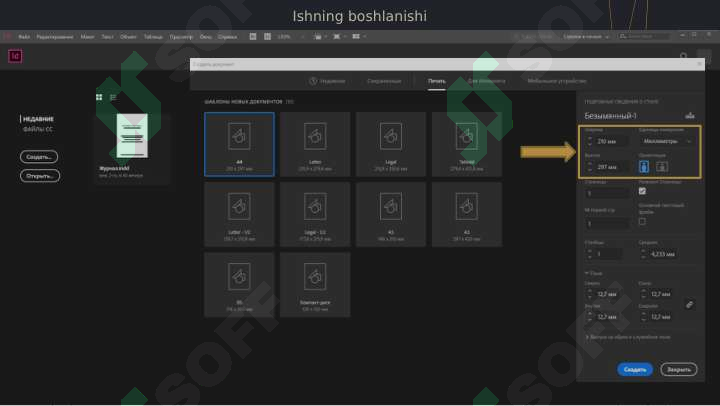The image size is (720, 406).
Task: Select the Compact disc document preset
Action: coord(315,285)
